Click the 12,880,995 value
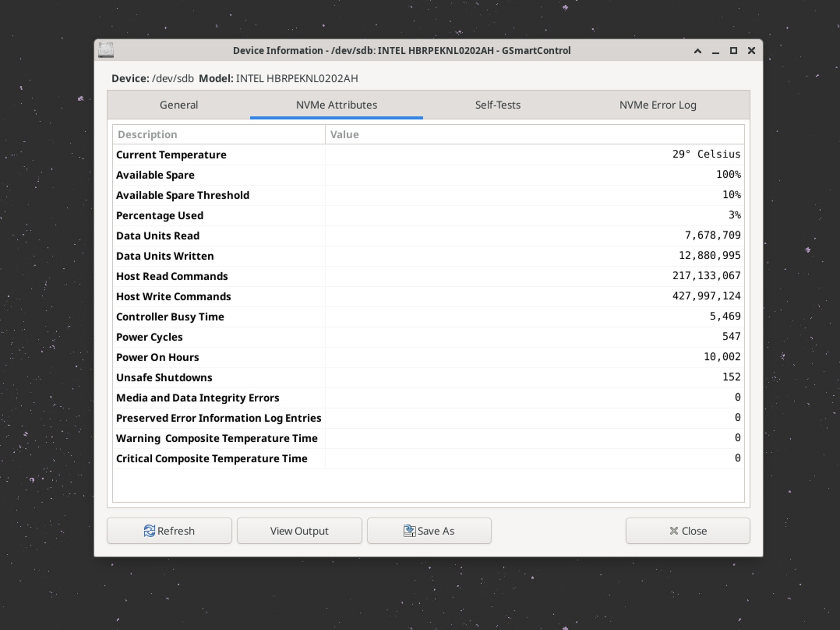 (710, 256)
